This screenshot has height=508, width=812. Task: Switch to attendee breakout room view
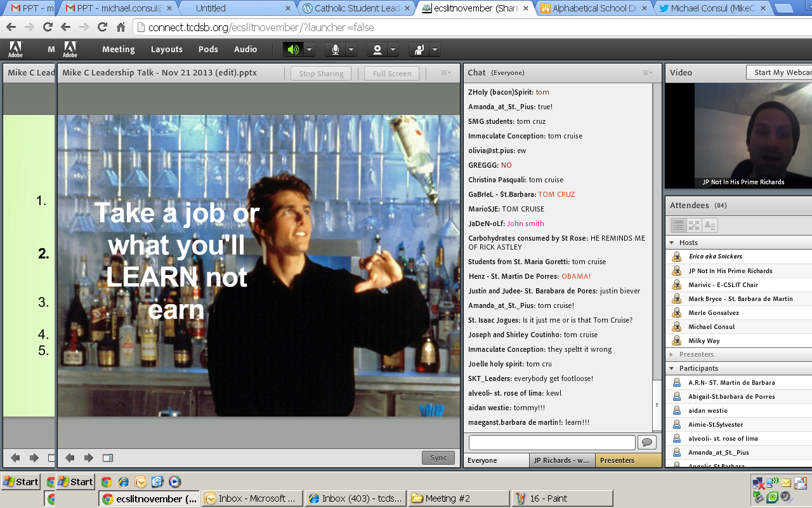pos(694,225)
